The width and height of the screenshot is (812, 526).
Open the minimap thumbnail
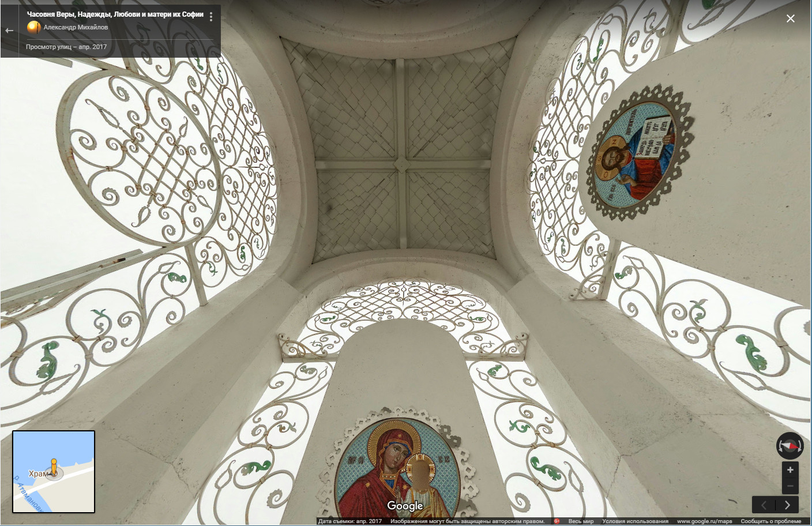54,472
